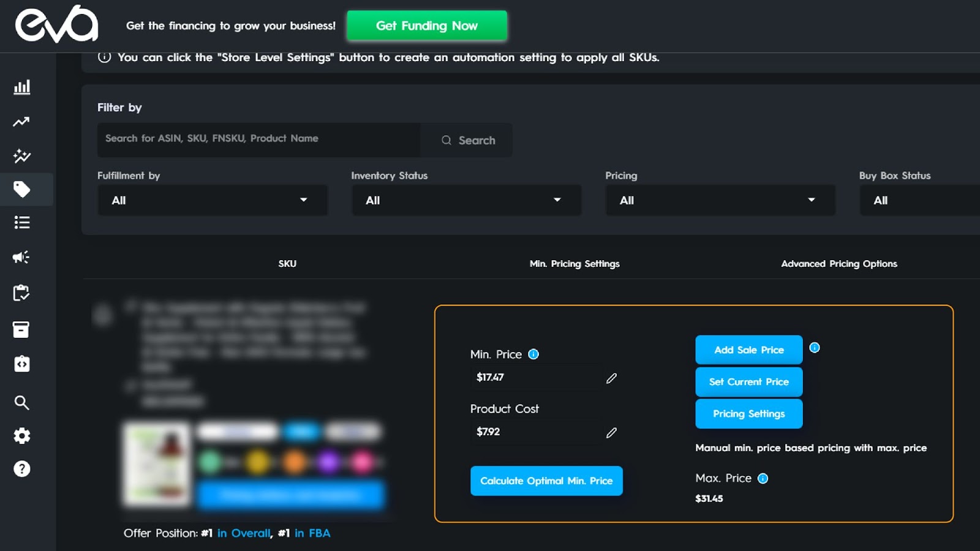Click the Add Sale Price button
This screenshot has width=980, height=551.
[748, 350]
